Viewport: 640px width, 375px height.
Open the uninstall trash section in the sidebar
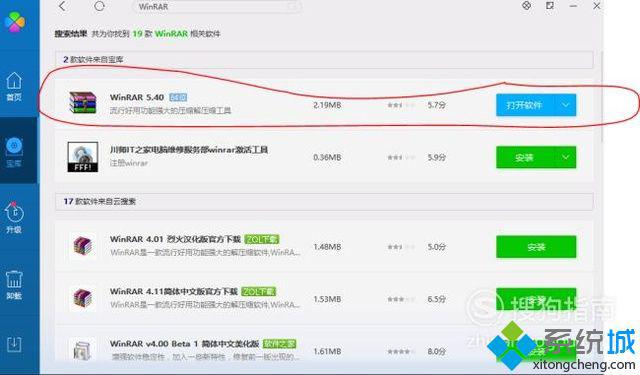[x=14, y=284]
